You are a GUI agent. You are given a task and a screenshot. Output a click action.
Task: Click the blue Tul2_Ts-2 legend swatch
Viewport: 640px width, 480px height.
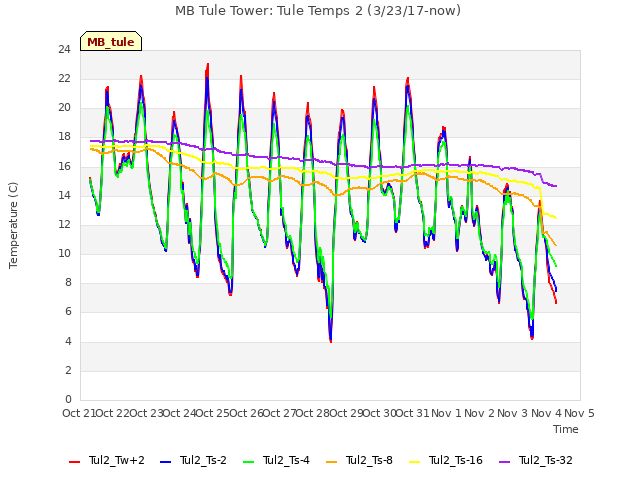pos(165,462)
